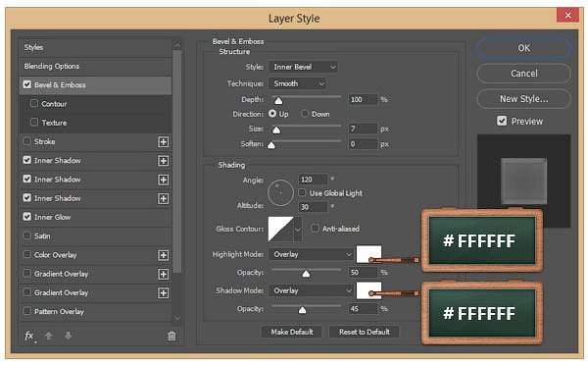Click the effects list scrollbar down arrow

point(177,318)
